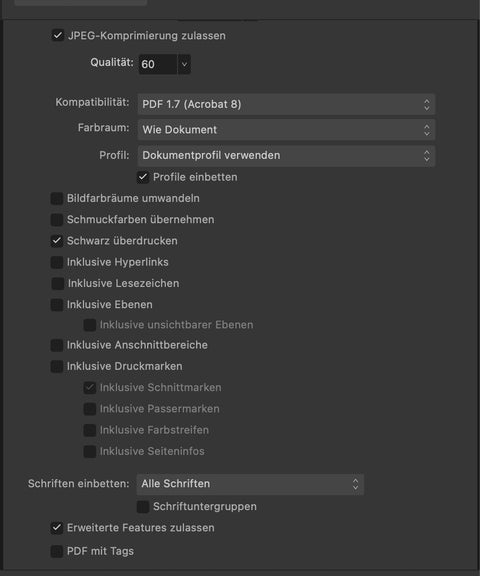Check Schriftuntergruppen option
The width and height of the screenshot is (480, 576).
click(143, 507)
